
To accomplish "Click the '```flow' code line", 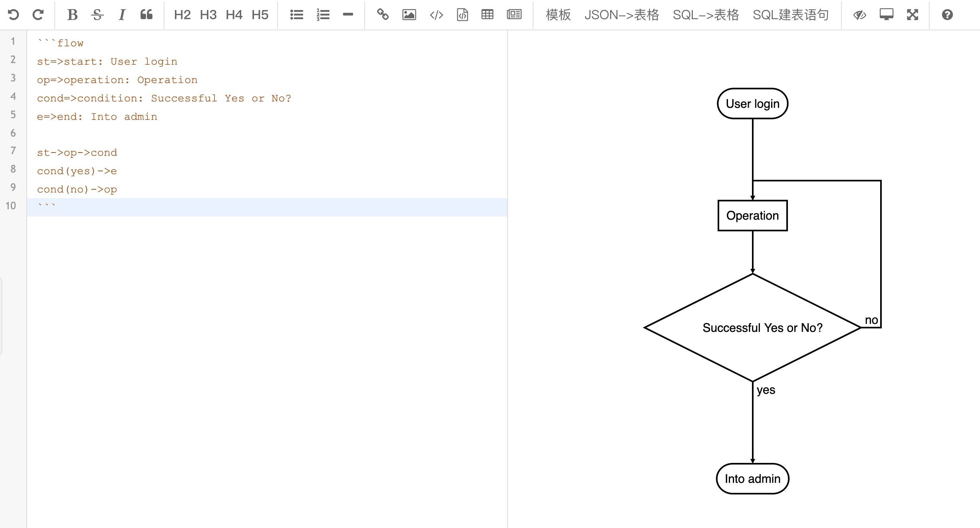I will coord(60,43).
